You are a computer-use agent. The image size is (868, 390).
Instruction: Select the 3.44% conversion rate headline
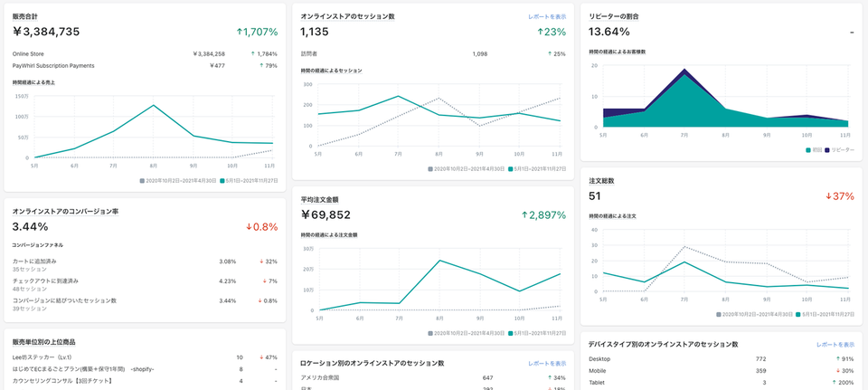[x=31, y=226]
